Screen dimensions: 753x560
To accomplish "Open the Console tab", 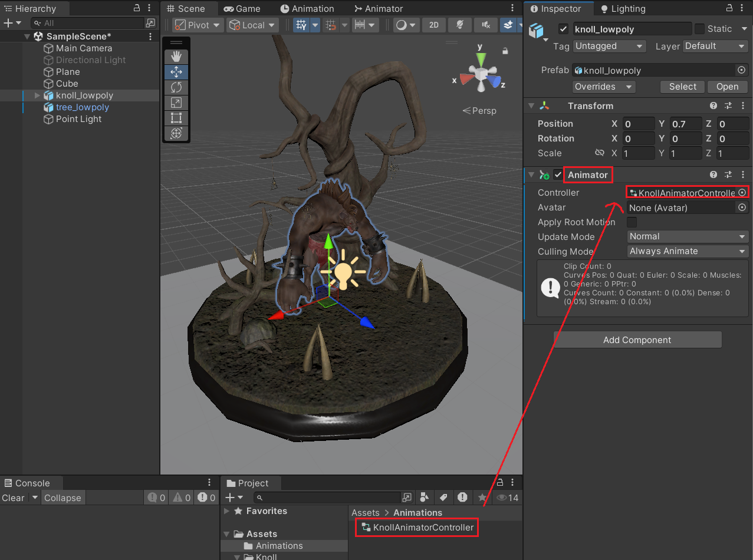I will tap(27, 483).
